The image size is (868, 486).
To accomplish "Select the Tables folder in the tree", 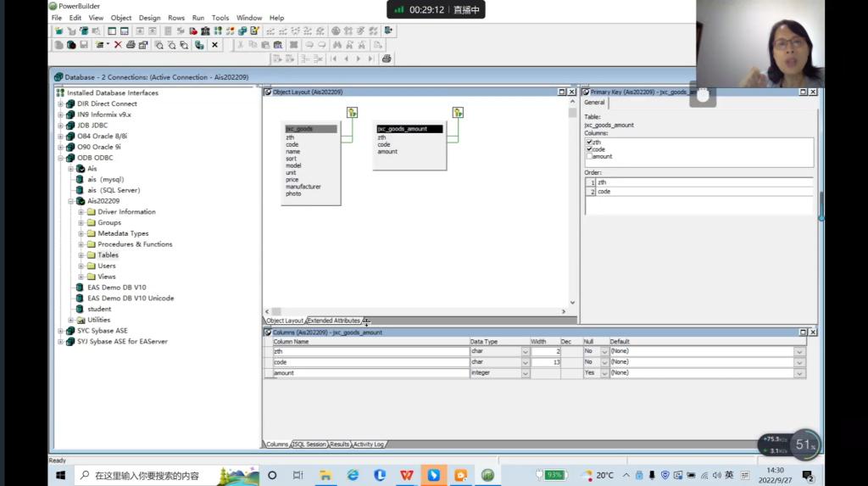I will [x=108, y=255].
